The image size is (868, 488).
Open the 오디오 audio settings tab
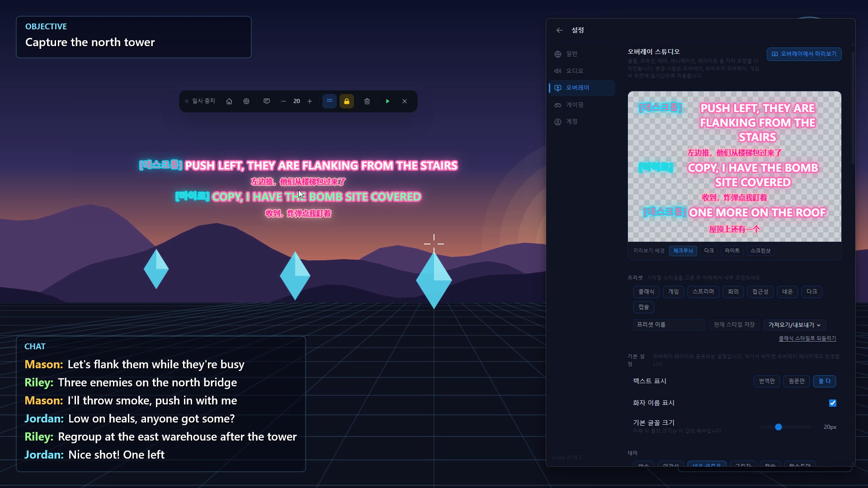point(582,71)
